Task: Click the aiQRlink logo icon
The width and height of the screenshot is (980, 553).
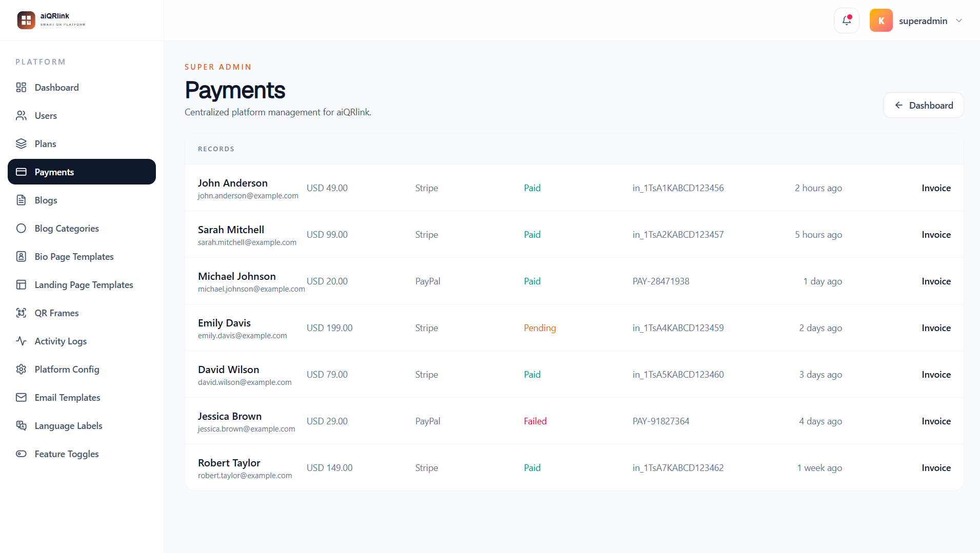Action: (26, 21)
